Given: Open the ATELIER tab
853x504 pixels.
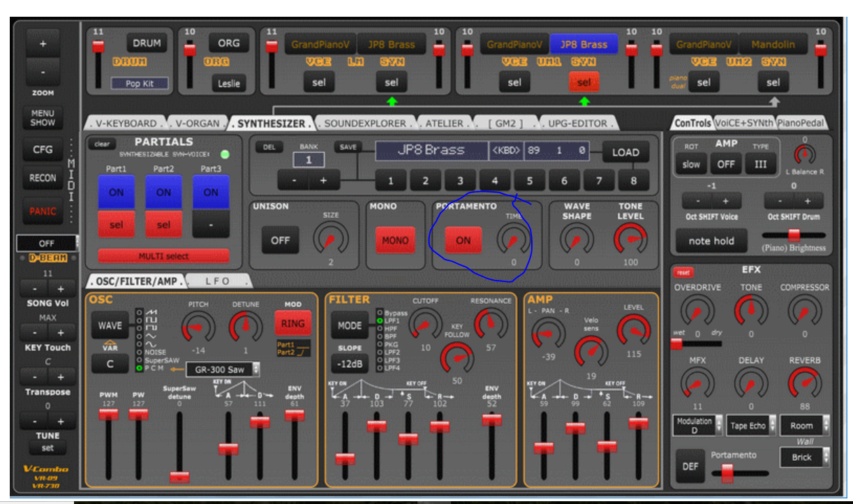Looking at the screenshot, I should (x=445, y=123).
